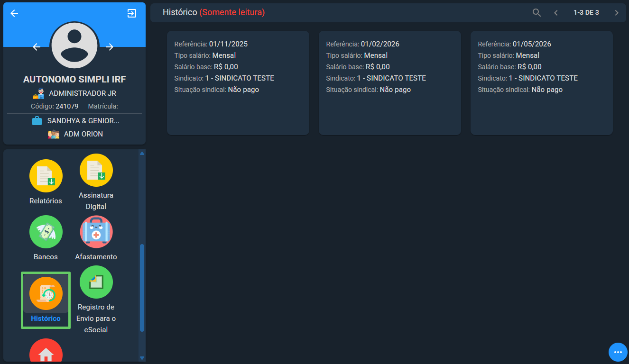Click sidebar scrollbar thumb
The width and height of the screenshot is (629, 364).
(142, 288)
